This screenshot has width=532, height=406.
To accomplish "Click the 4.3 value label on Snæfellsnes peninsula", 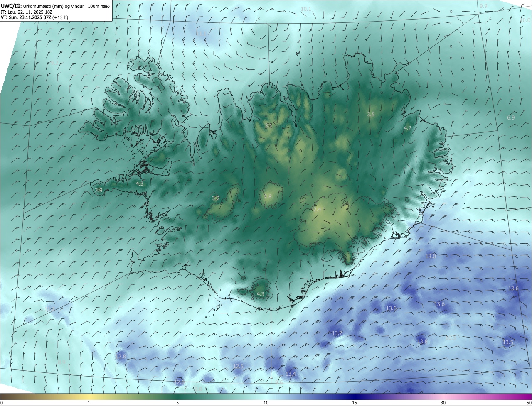I will tap(140, 183).
